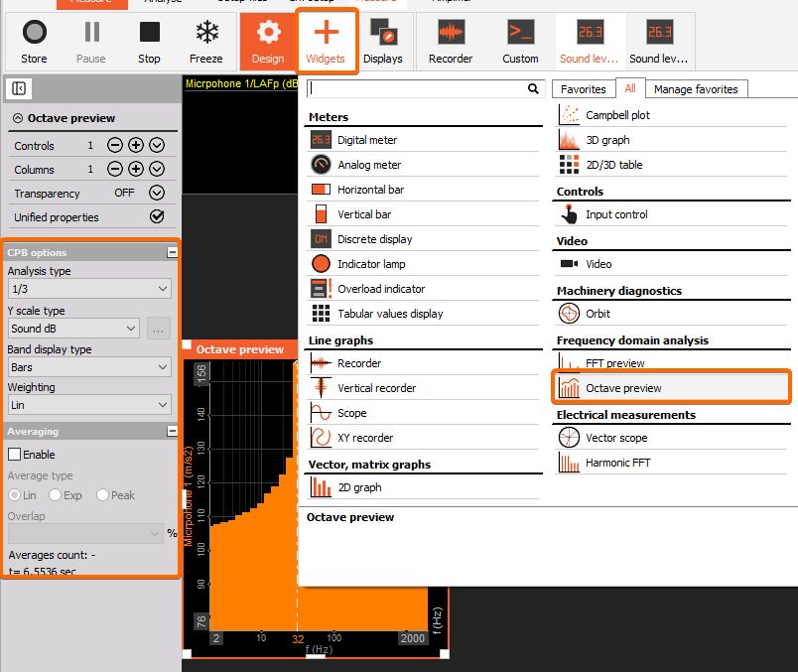Add a 3D graph widget

[x=672, y=140]
